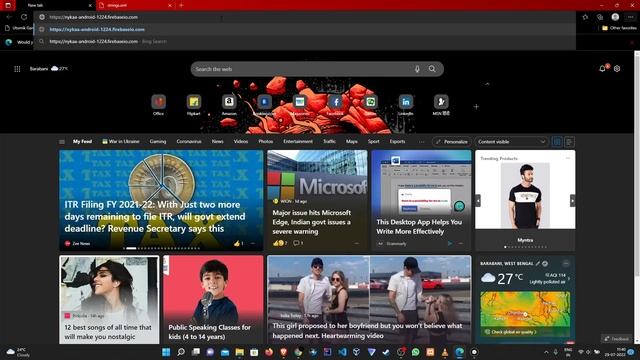Image resolution: width=640 pixels, height=360 pixels.
Task: Open WhatsApp from the taskbar
Action: tap(416, 352)
